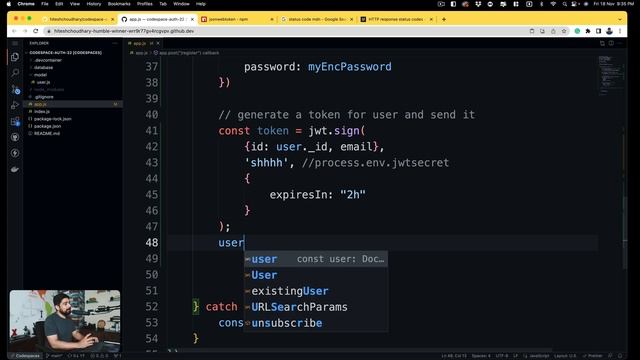The height and width of the screenshot is (360, 640).
Task: Open the Chrome three-dot menu
Action: click(x=620, y=31)
